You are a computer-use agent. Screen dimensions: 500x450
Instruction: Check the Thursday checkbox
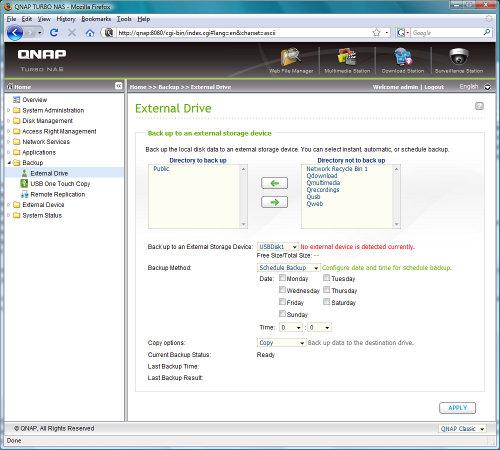[326, 290]
